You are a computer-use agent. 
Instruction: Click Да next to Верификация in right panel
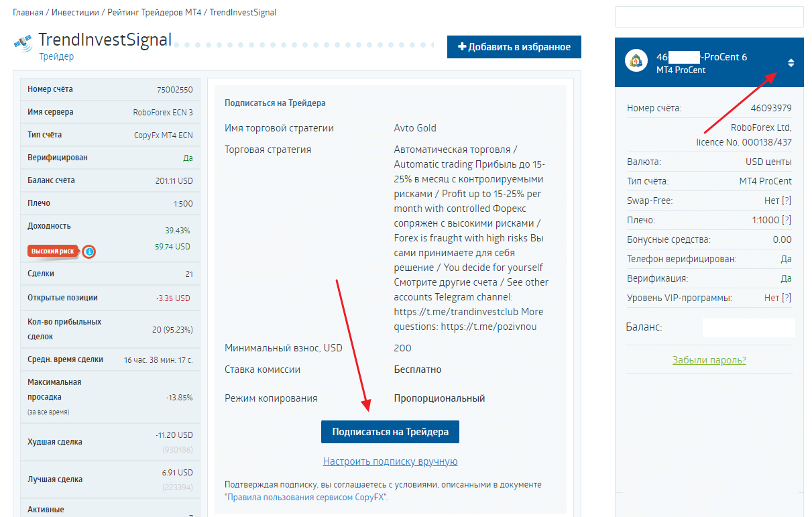coord(786,278)
